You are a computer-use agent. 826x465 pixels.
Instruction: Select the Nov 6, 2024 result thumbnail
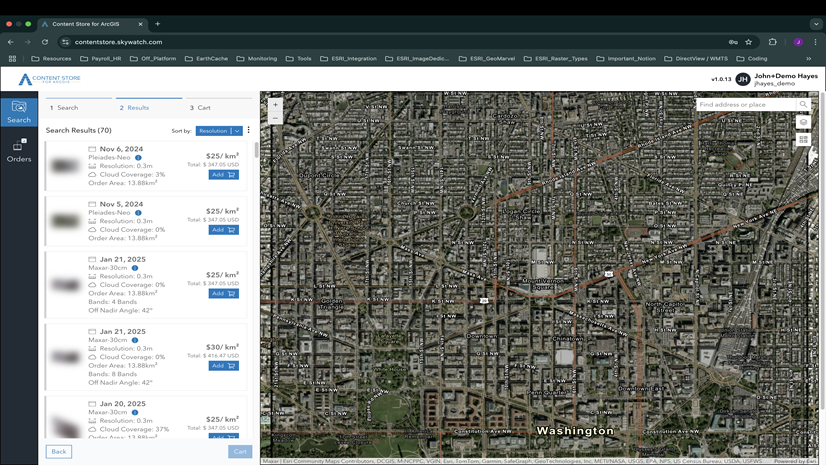65,166
